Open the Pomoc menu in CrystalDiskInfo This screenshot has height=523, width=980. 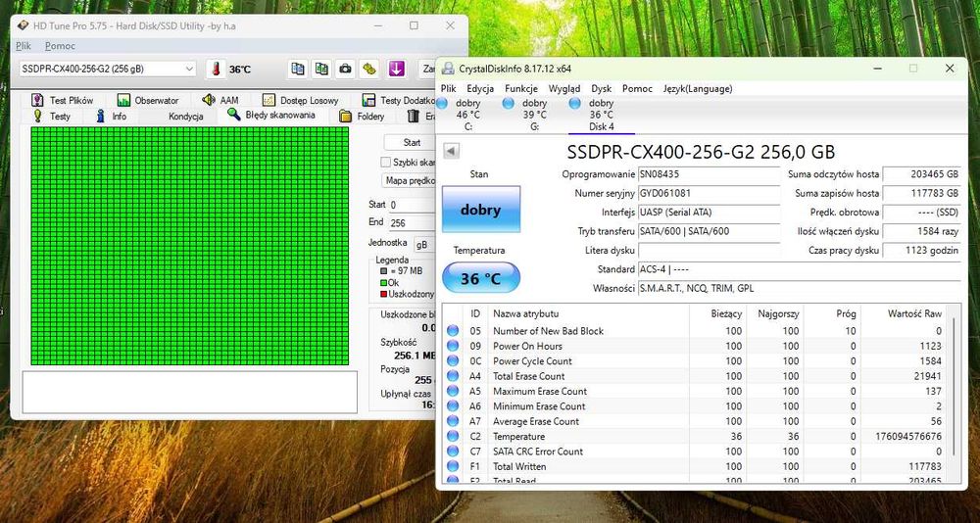pyautogui.click(x=638, y=89)
